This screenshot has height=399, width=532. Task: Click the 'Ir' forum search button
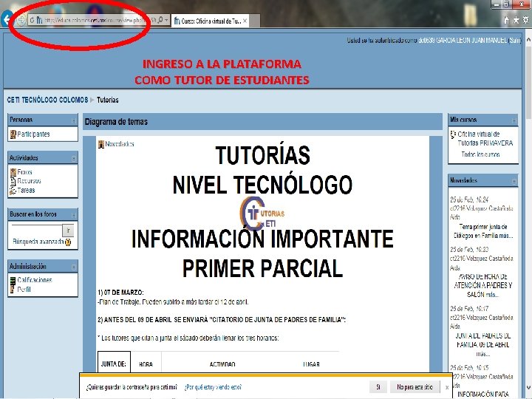68,231
